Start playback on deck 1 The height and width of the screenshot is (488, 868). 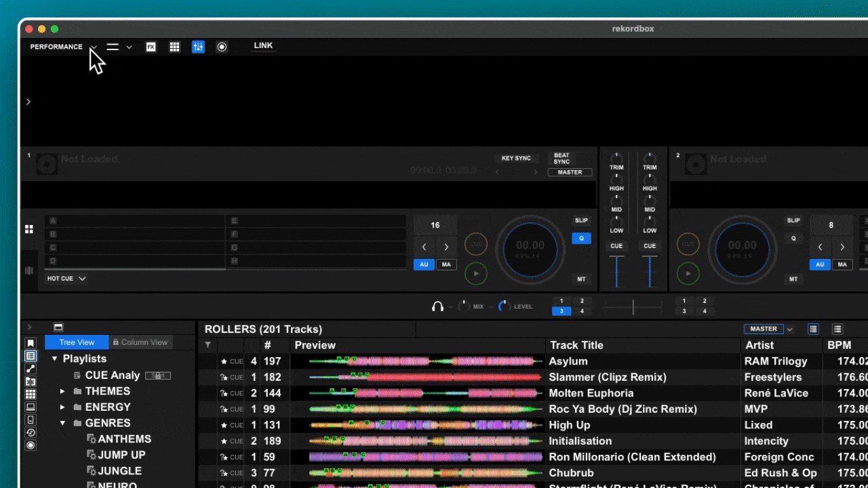pos(476,273)
